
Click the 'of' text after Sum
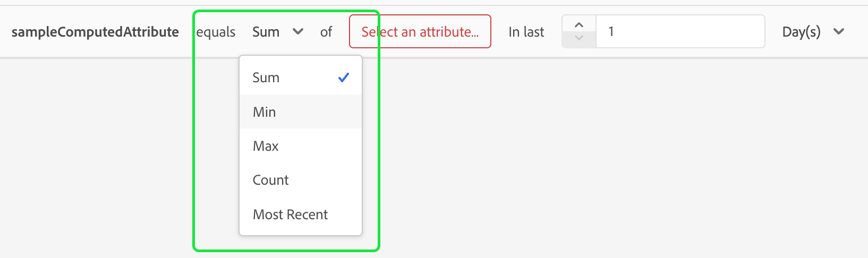click(x=326, y=32)
